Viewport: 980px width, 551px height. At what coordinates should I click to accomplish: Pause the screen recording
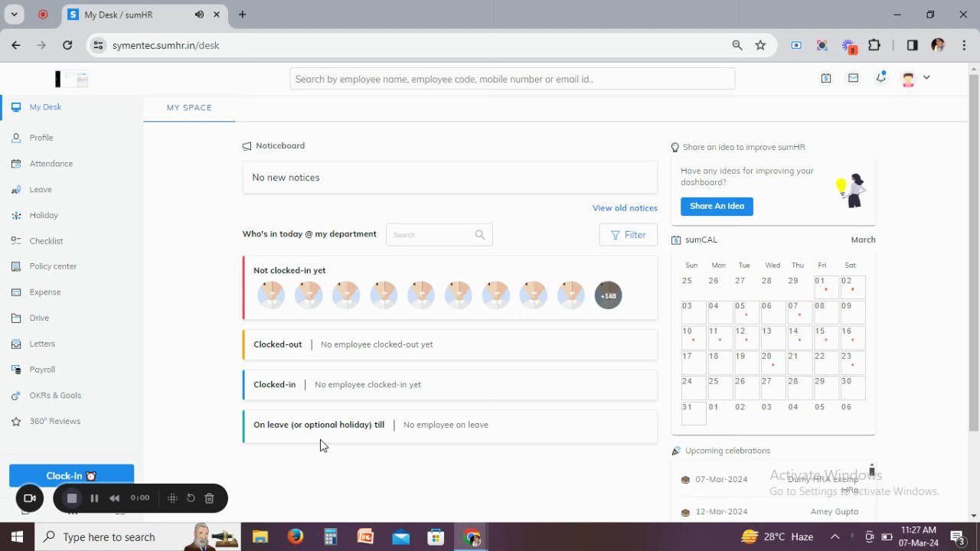(x=94, y=498)
